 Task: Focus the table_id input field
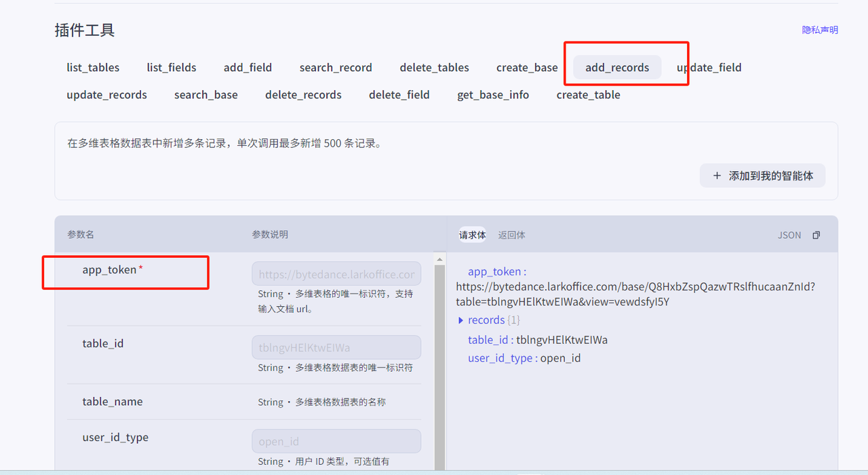pyautogui.click(x=336, y=347)
